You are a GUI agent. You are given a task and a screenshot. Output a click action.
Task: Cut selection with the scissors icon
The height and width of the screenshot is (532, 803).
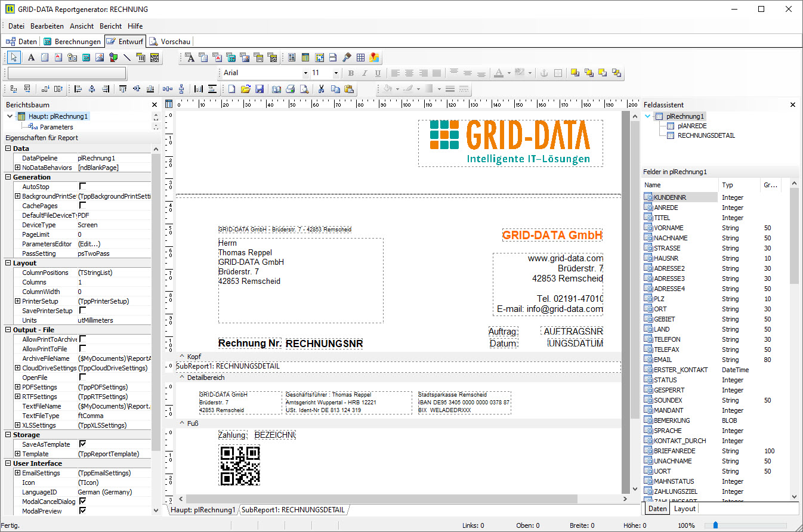pos(321,89)
